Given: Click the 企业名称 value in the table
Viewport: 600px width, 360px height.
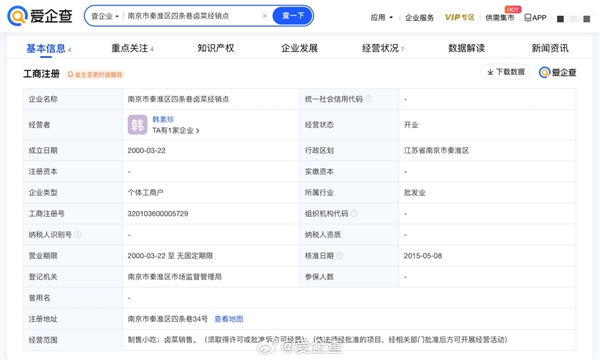Looking at the screenshot, I should coord(178,99).
